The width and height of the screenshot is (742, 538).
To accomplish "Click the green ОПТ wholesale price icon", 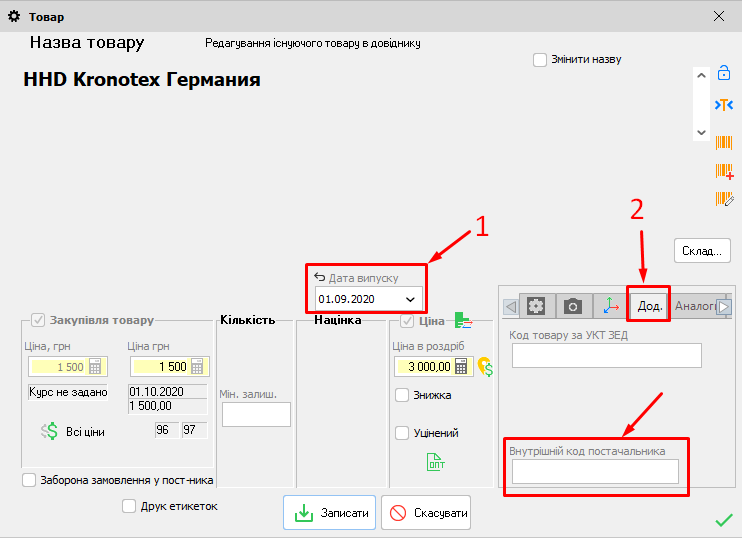I will point(436,462).
